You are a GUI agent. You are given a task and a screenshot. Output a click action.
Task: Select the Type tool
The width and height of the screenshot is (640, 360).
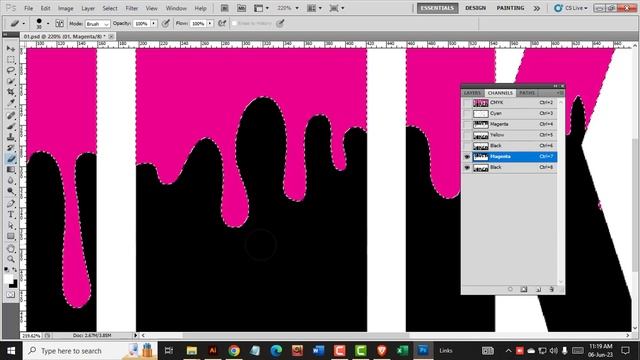coord(11,215)
